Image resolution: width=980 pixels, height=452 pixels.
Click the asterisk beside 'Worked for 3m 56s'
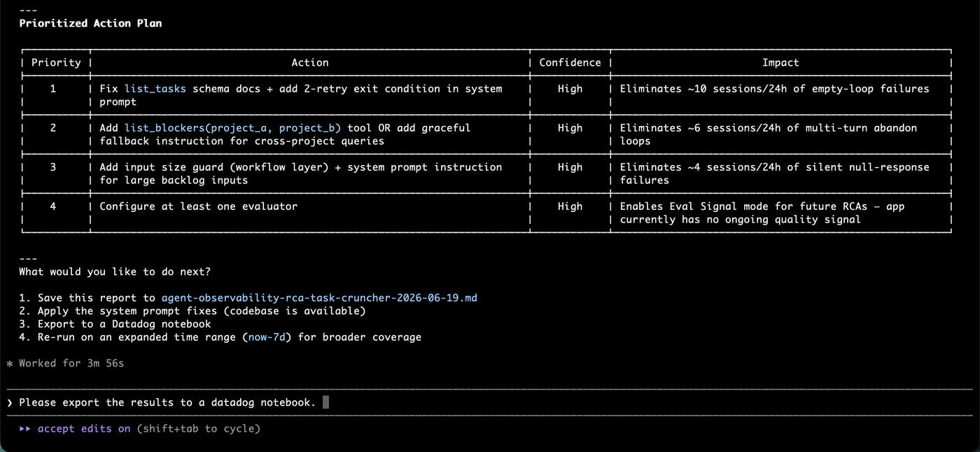(x=9, y=364)
